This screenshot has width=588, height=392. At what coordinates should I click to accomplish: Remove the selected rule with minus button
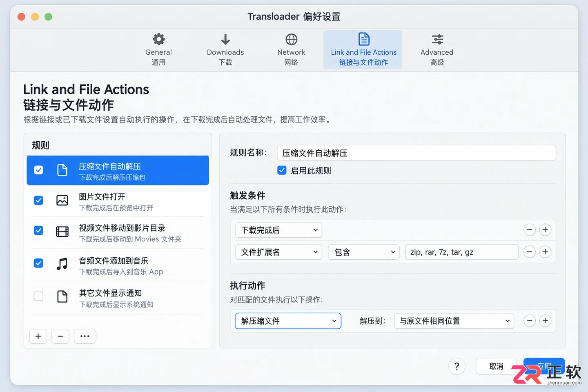(60, 336)
